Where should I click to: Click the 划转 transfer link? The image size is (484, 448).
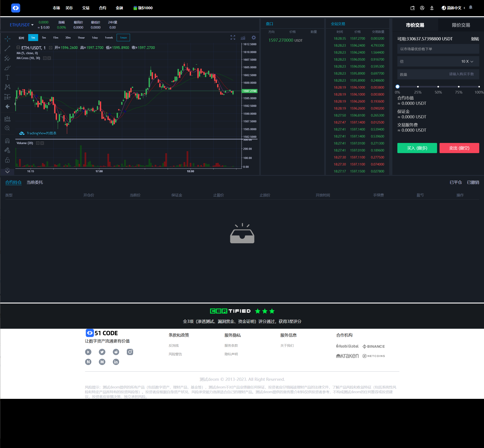(x=475, y=39)
